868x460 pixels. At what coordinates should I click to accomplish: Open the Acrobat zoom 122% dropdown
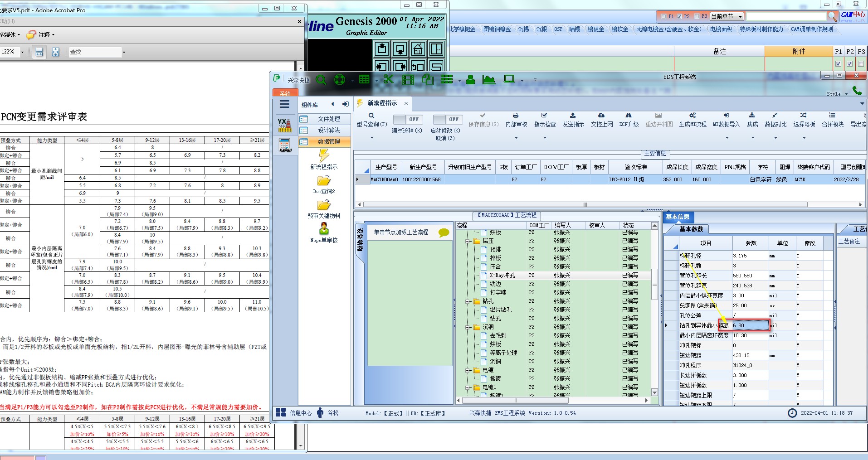point(22,52)
